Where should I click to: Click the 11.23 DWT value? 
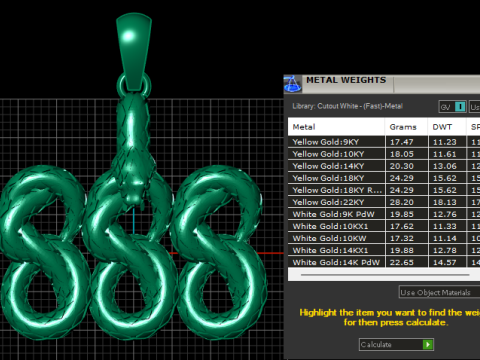[445, 142]
